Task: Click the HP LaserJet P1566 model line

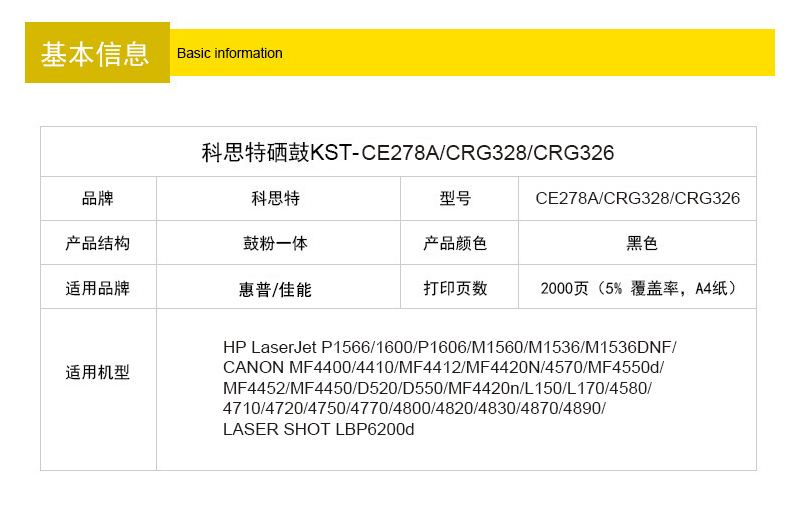Action: [449, 347]
